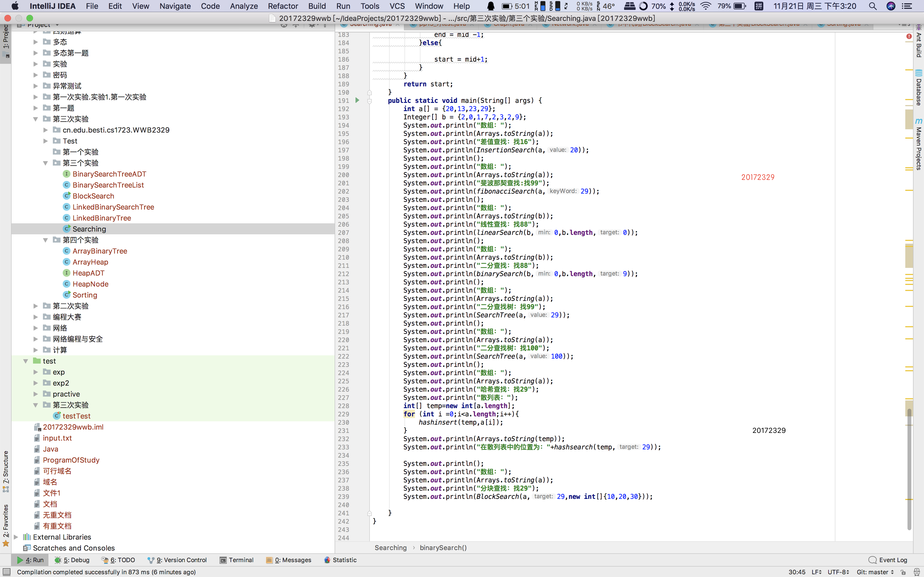Select the ArrayHeap file in tree
Image resolution: width=924 pixels, height=577 pixels.
(90, 262)
